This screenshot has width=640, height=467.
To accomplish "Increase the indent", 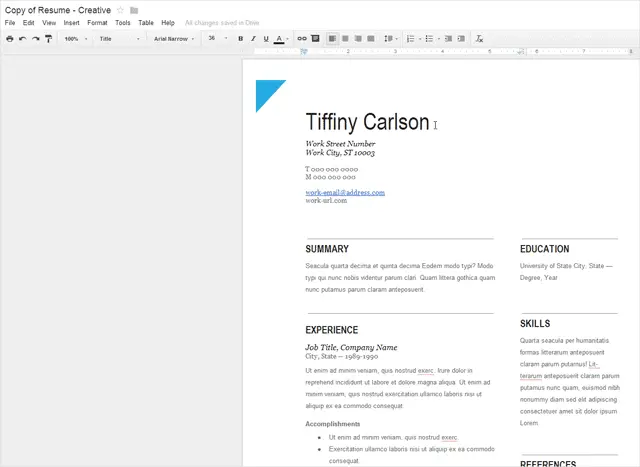I will 461,39.
